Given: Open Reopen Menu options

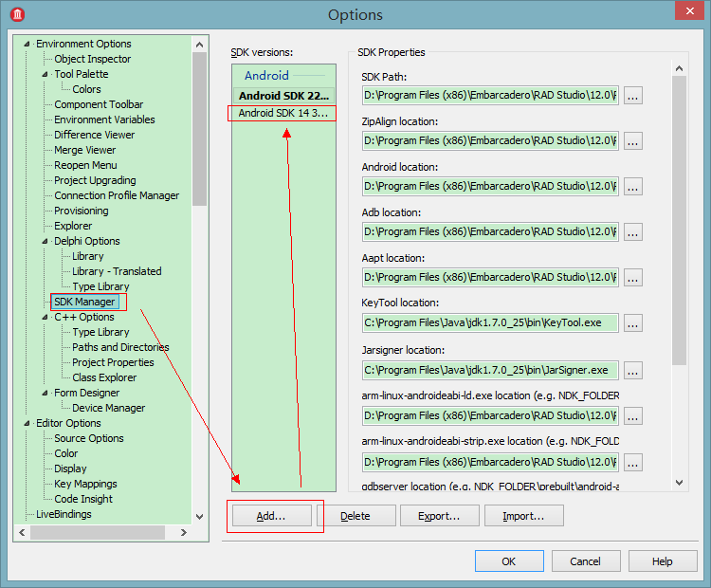Looking at the screenshot, I should (x=85, y=165).
